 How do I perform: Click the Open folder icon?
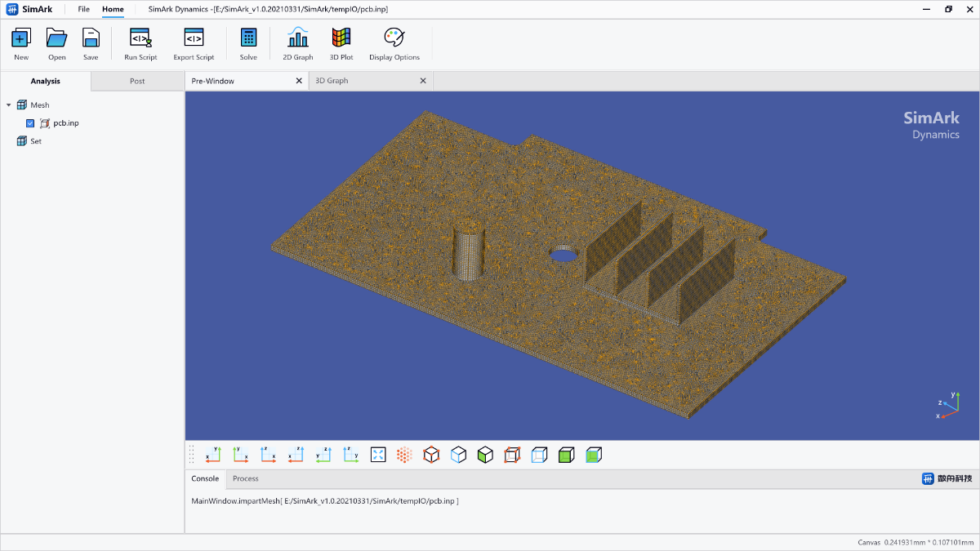point(56,38)
